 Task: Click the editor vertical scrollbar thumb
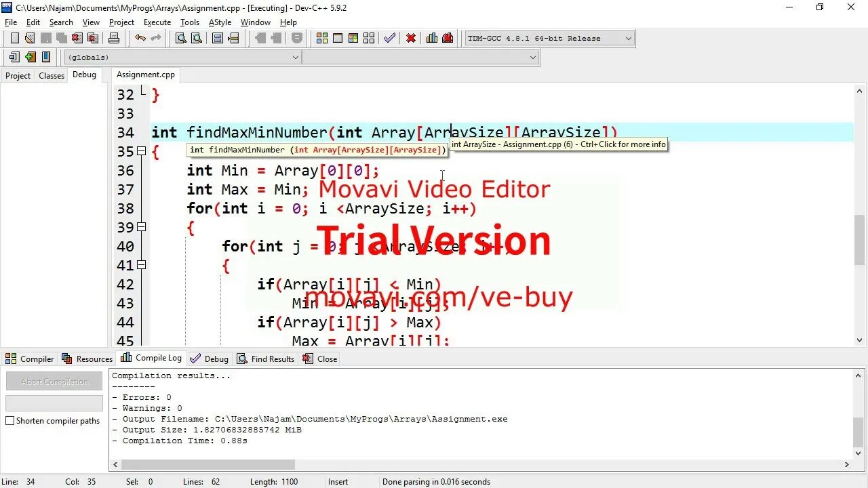[860, 239]
